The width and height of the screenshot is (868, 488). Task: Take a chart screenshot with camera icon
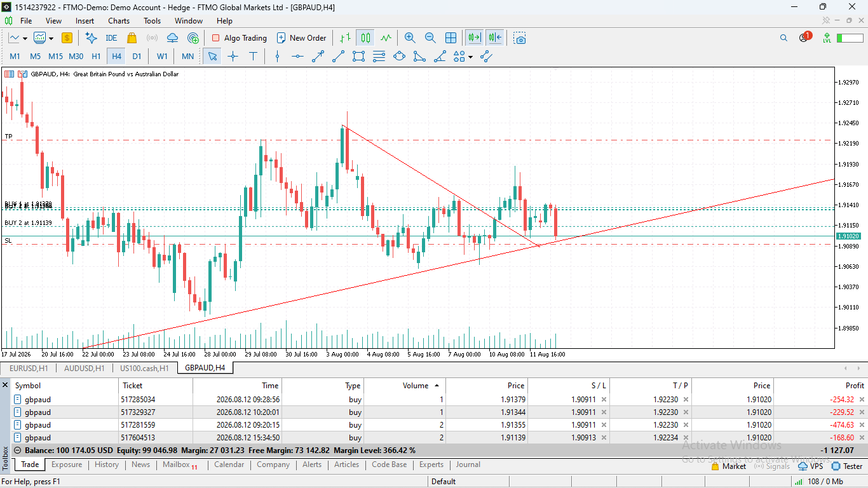point(520,37)
